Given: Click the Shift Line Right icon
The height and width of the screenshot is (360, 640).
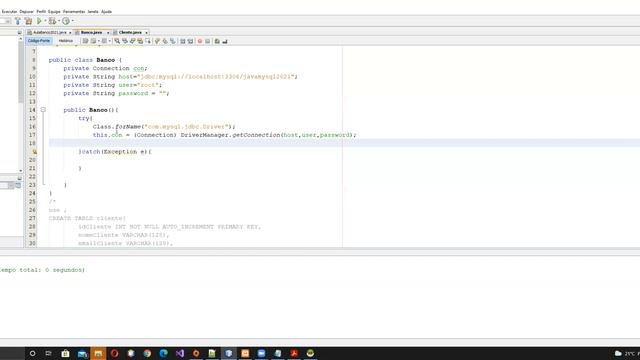Looking at the screenshot, I should 191,41.
